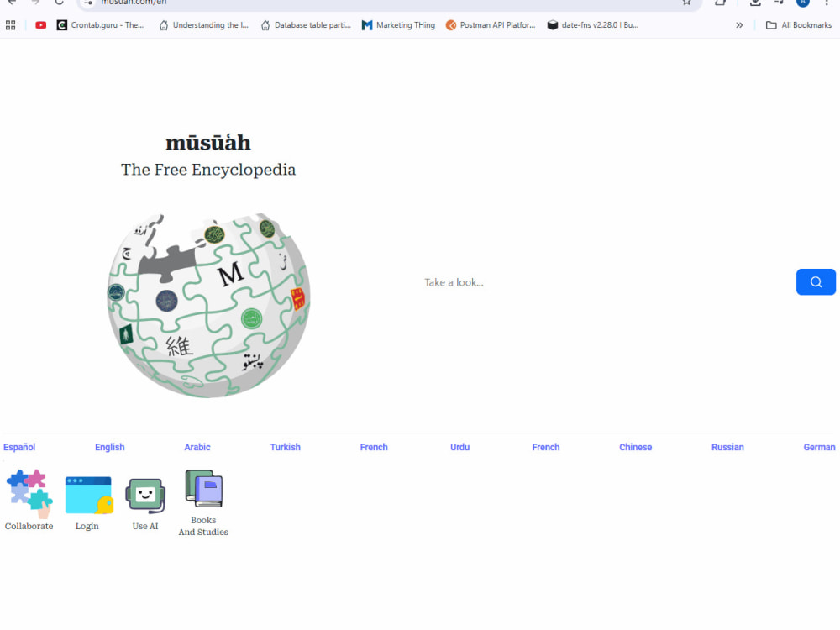Click the 'Use AI' text label
840x630 pixels.
pos(145,526)
